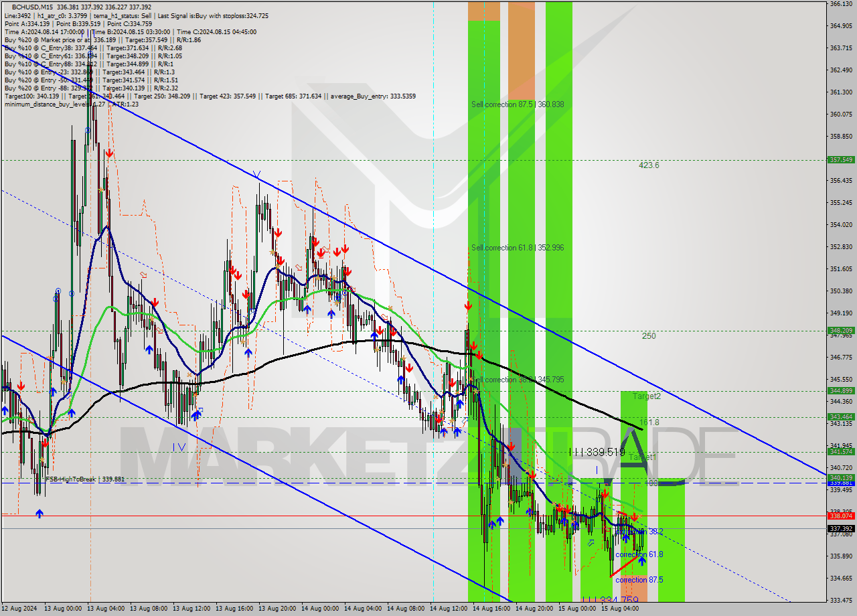Click the 250 Fibonacci level label
The height and width of the screenshot is (616, 857).
click(x=649, y=336)
